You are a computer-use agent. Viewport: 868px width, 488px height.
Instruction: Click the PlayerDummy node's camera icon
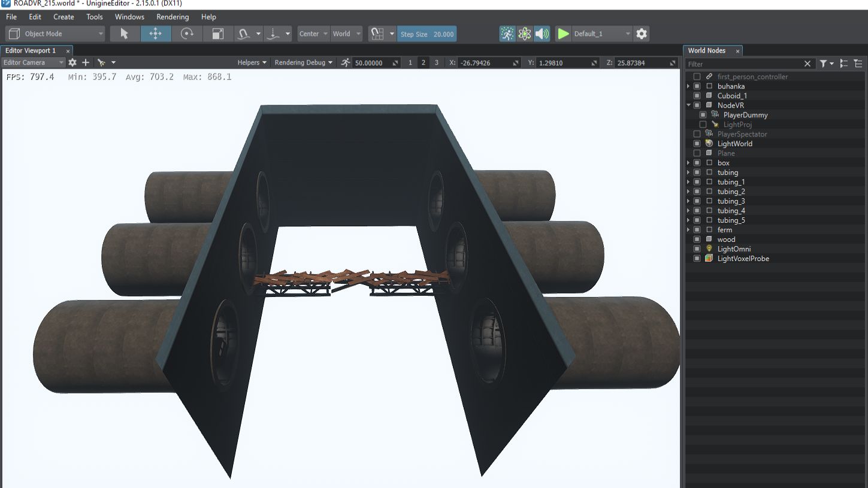[715, 115]
